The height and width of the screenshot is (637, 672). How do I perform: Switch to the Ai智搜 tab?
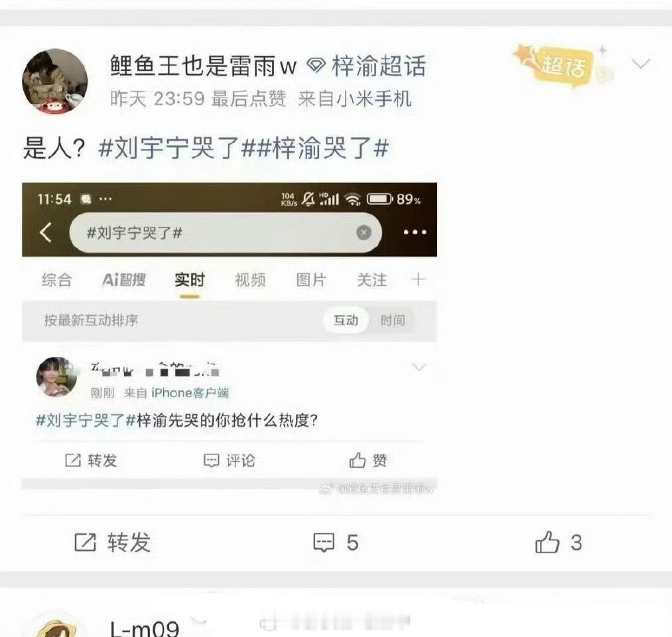[x=124, y=280]
